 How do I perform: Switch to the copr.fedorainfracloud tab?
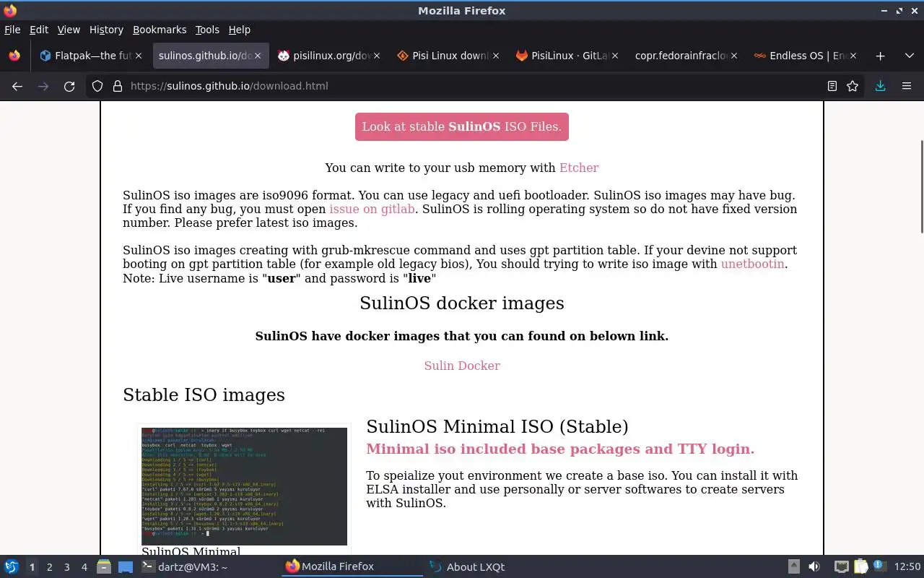click(686, 56)
